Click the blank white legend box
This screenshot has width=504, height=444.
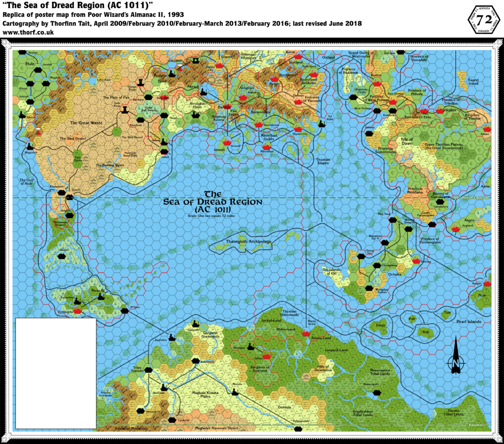pos(57,374)
